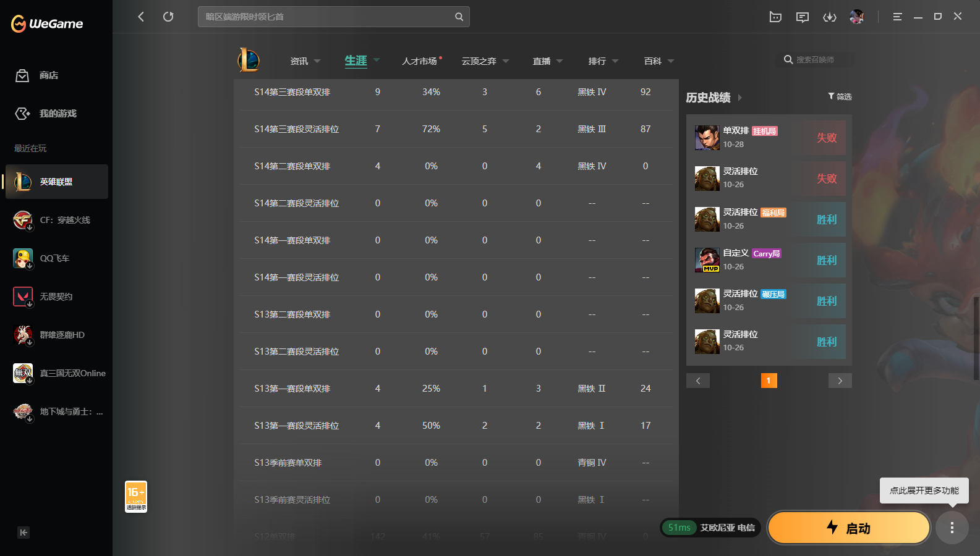Click S13第一赛段单双排 row label
Viewport: 980px width, 556px height.
292,389
